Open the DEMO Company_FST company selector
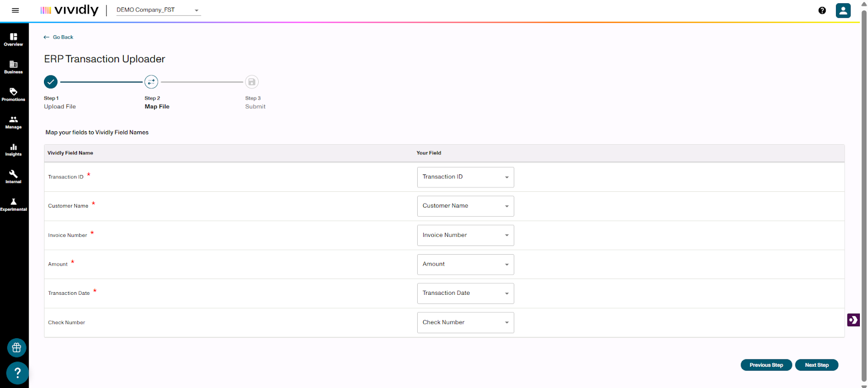 click(158, 10)
